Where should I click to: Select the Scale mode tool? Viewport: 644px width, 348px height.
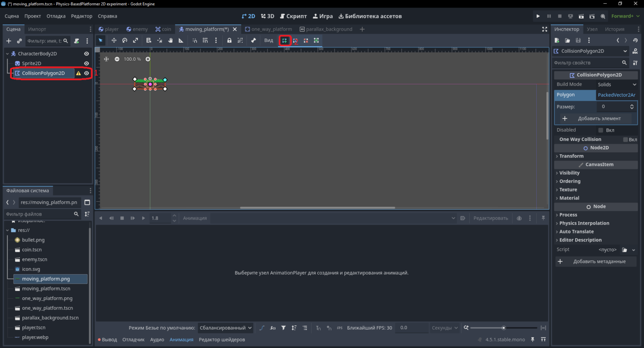click(135, 41)
